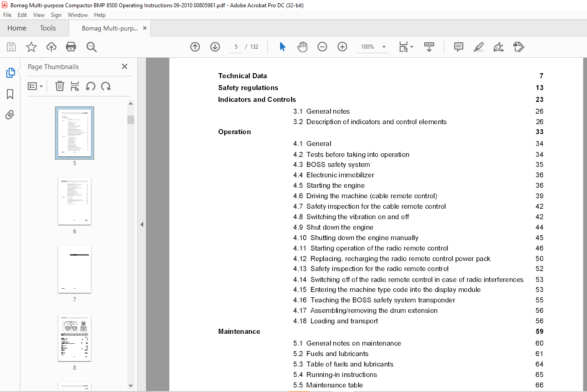
Task: Click the print pages thumbnail toolbar icon
Action: point(75,86)
